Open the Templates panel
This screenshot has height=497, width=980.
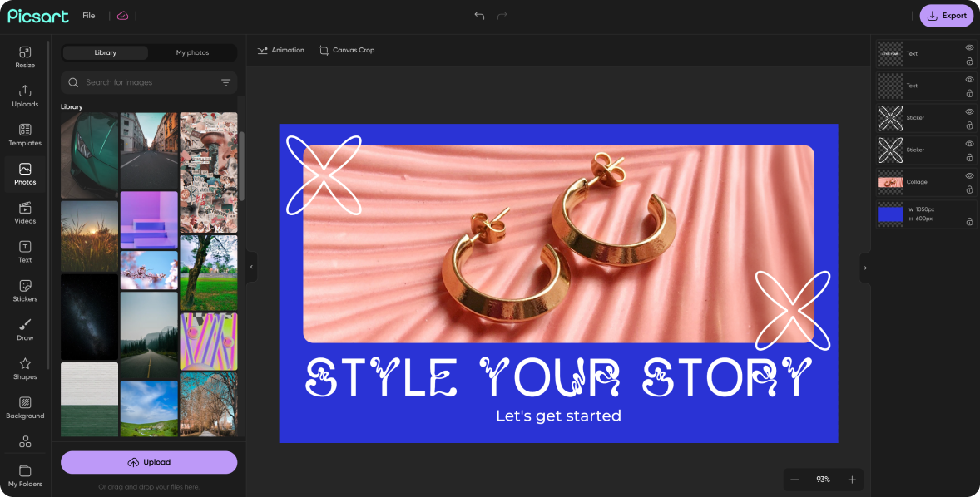25,135
